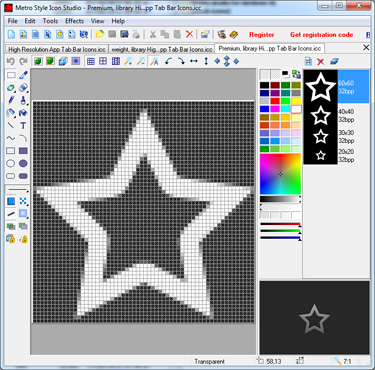Select the filled Ellipse shape tool
375x370 pixels.
point(23,163)
